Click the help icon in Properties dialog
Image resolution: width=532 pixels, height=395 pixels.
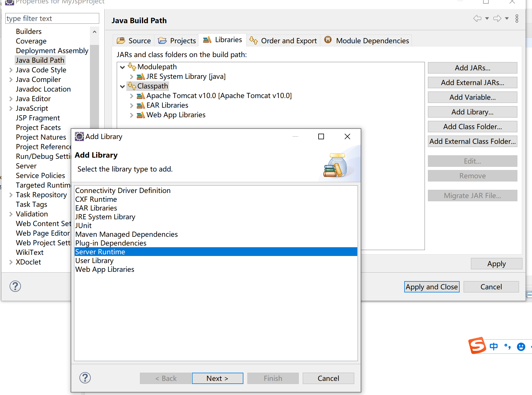pos(15,286)
